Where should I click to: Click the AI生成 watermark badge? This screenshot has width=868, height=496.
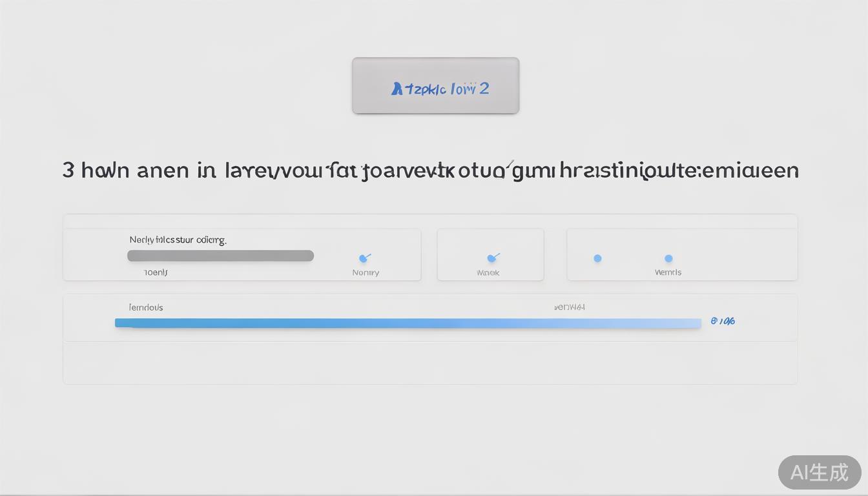pyautogui.click(x=819, y=472)
